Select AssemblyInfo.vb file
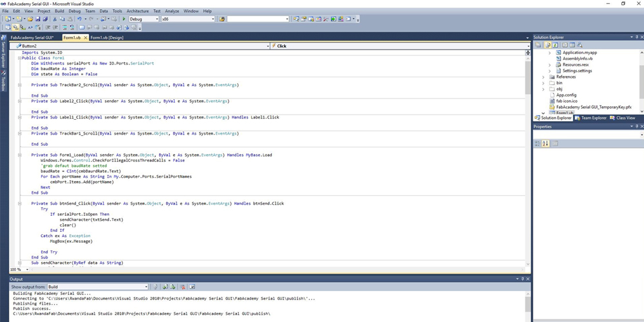644x322 pixels. (x=578, y=59)
